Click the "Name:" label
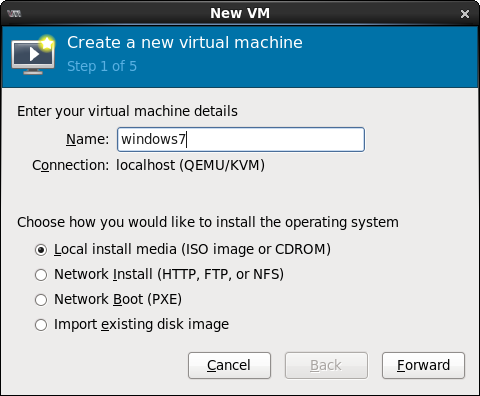480x396 pixels. tap(87, 139)
